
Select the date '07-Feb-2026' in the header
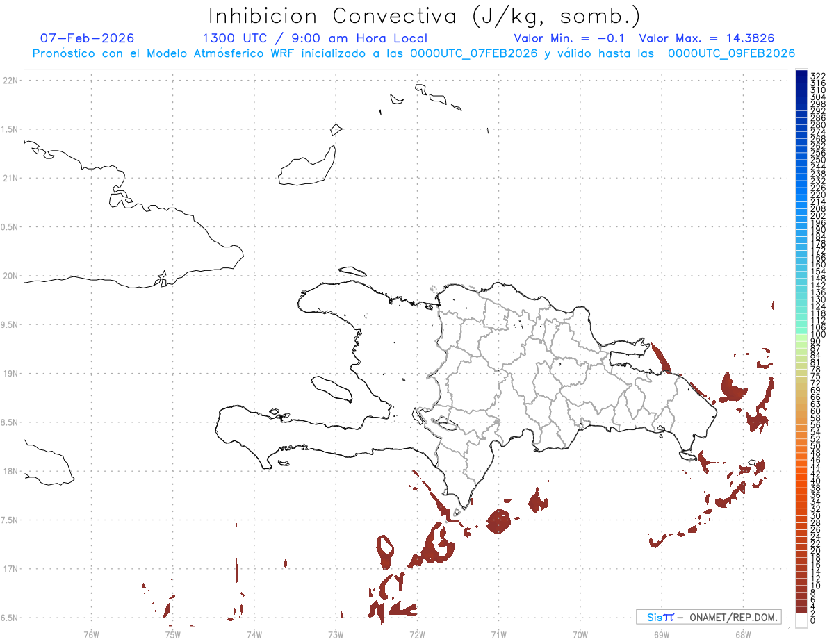point(88,38)
